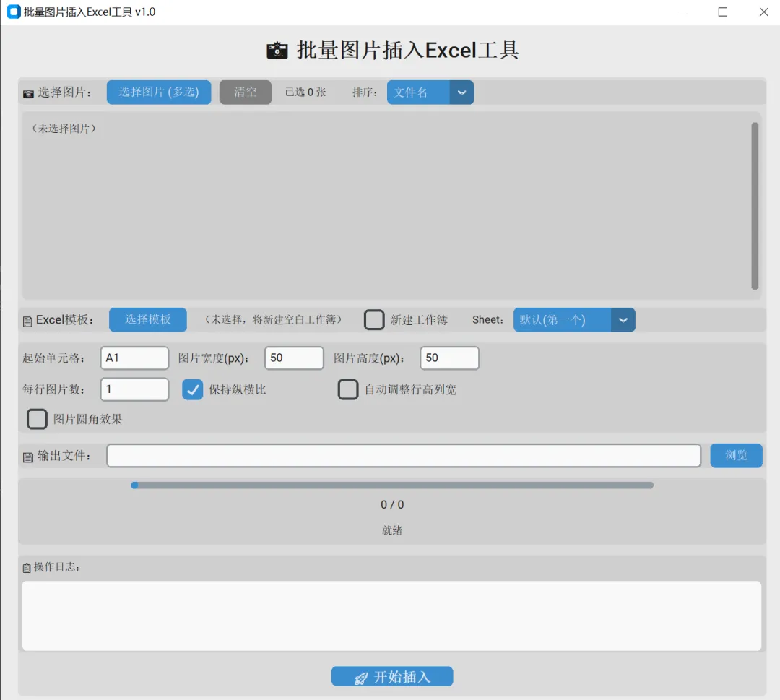This screenshot has height=700, width=780.
Task: Click 选择图片 (多选) button
Action: 159,92
